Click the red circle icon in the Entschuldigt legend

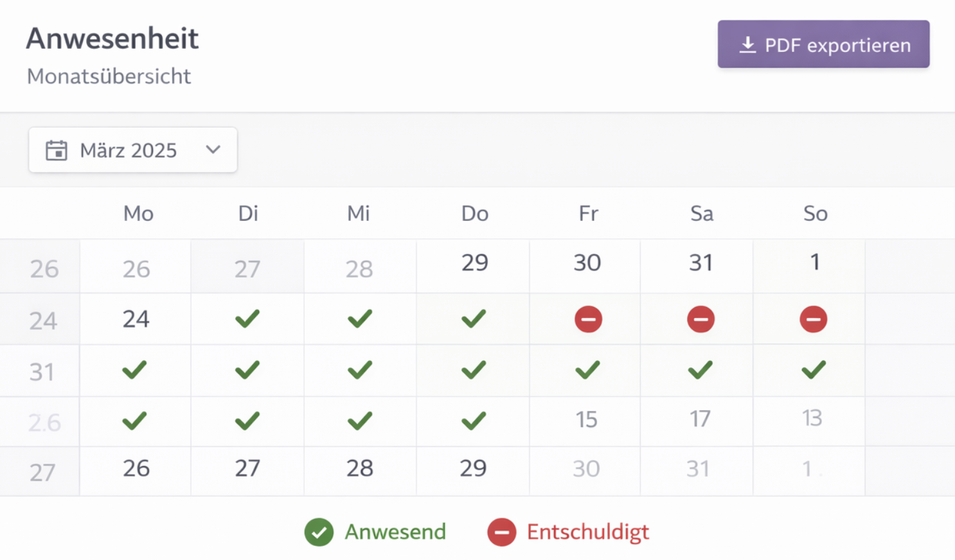coord(501,532)
